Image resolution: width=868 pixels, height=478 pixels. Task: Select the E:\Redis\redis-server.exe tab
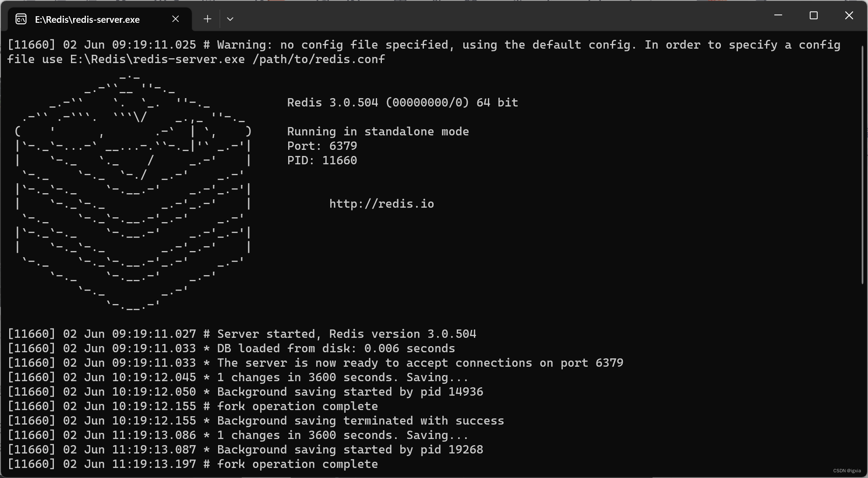[100, 19]
